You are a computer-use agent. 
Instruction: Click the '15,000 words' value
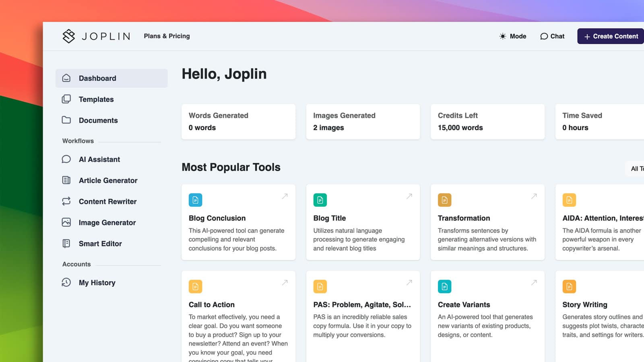click(460, 128)
